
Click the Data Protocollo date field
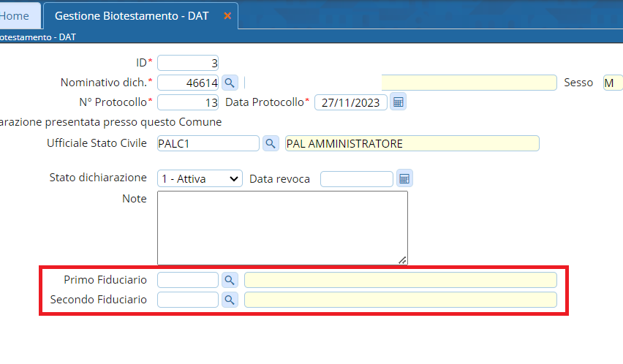coord(350,102)
